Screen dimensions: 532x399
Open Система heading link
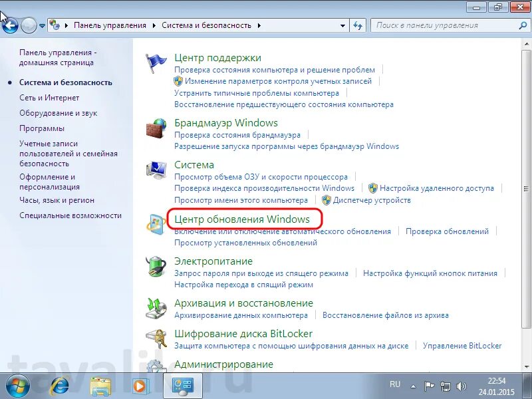click(194, 165)
